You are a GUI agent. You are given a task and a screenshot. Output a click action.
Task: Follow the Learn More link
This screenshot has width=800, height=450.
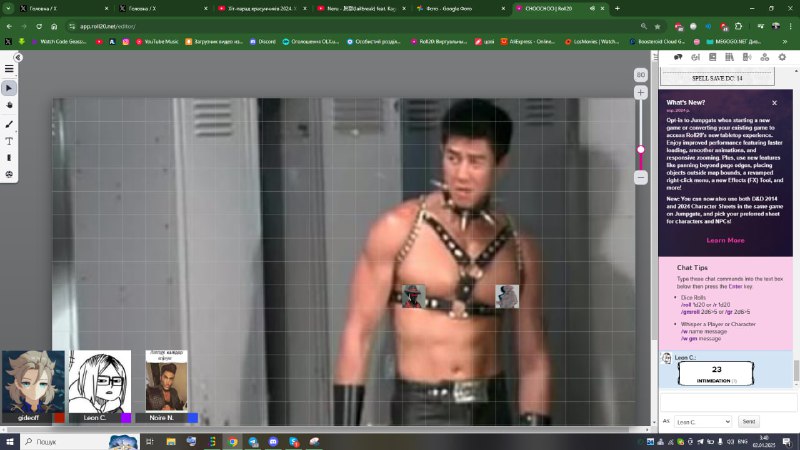725,240
